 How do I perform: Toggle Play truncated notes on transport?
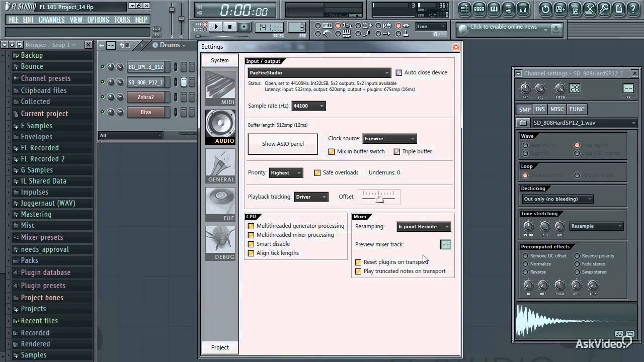pyautogui.click(x=358, y=271)
